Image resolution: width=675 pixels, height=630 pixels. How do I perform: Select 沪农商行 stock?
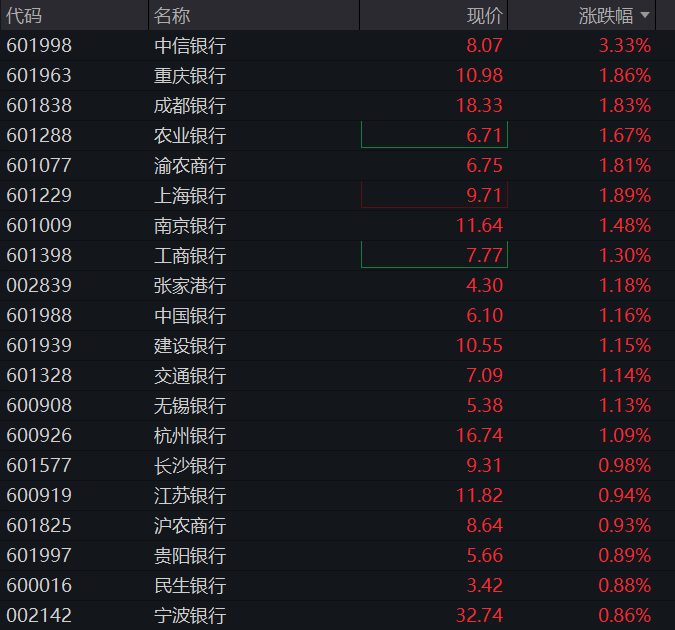[x=190, y=525]
